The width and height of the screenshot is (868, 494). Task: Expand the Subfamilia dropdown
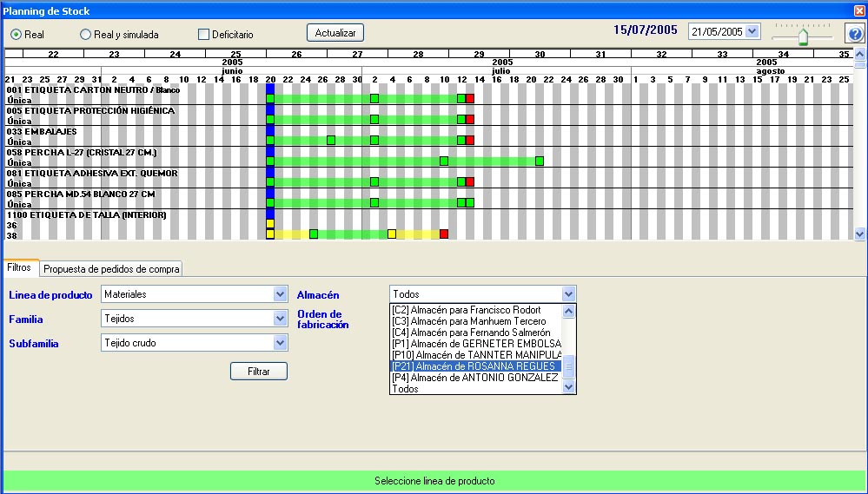[280, 343]
